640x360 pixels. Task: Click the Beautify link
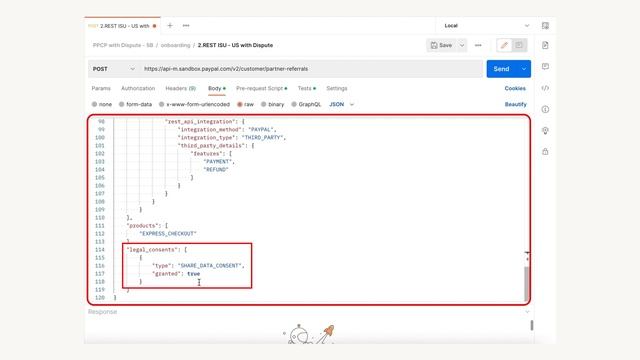click(x=516, y=104)
